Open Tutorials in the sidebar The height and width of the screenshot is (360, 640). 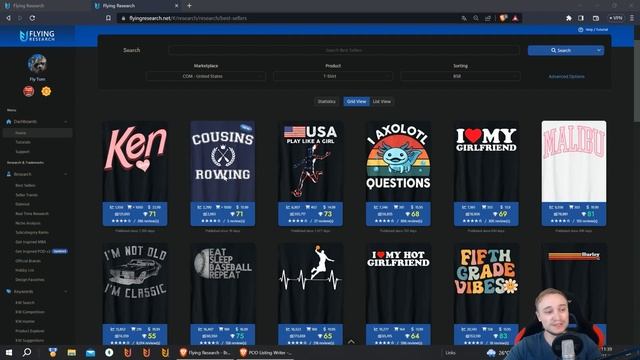click(23, 142)
